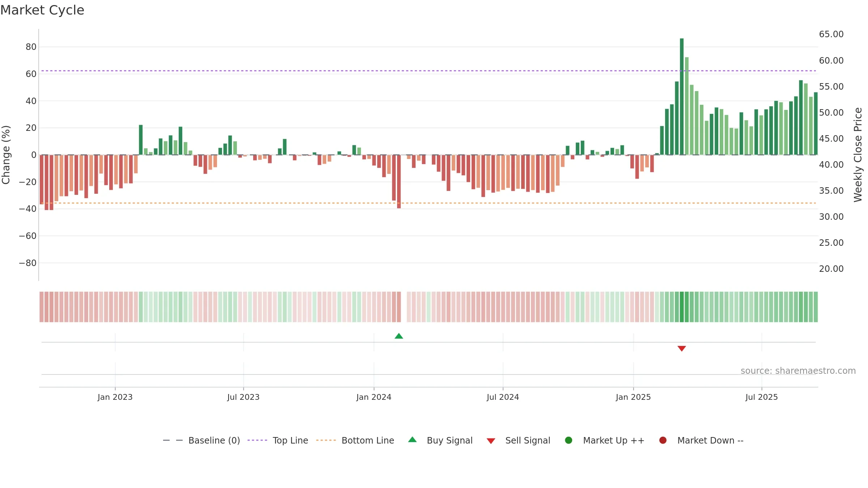Click the Market Cycle chart title
The height and width of the screenshot is (488, 868).
(42, 10)
